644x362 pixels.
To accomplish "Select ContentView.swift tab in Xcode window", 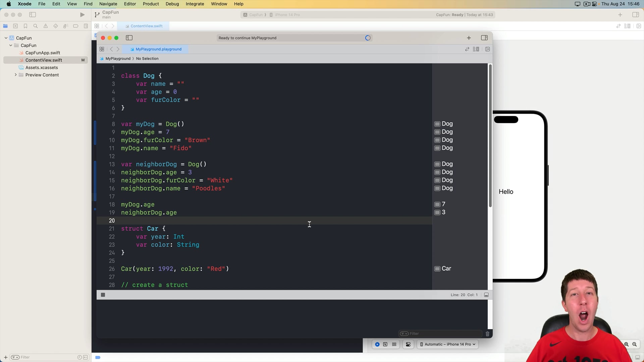I will click(143, 26).
